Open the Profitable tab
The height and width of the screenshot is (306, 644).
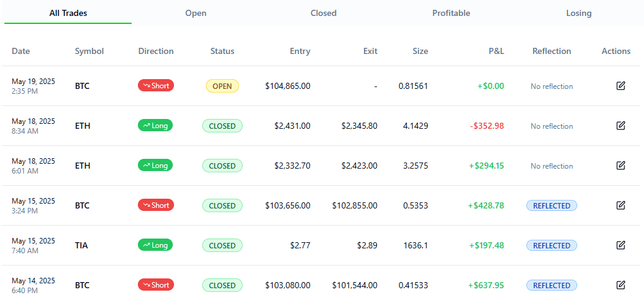tap(452, 13)
